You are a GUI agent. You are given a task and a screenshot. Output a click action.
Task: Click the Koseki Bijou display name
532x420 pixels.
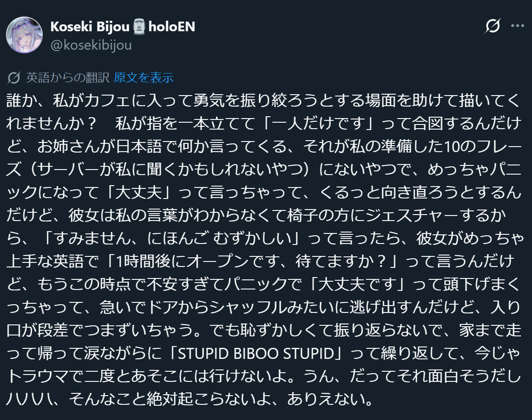tap(91, 27)
